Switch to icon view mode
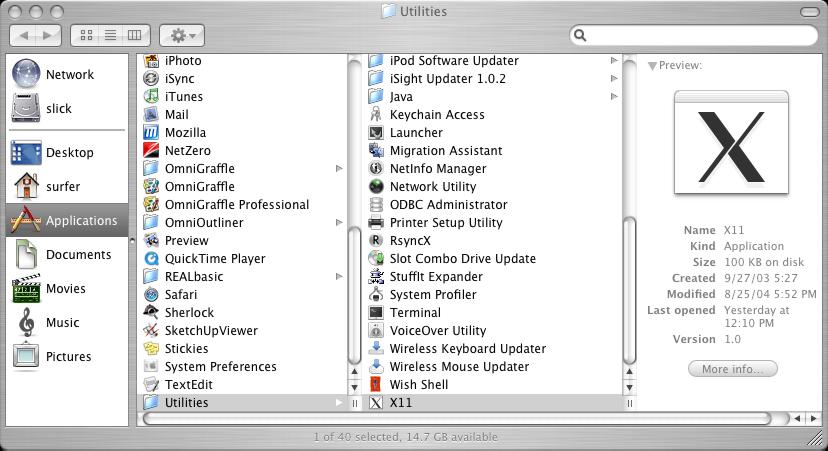The image size is (828, 451). click(x=88, y=35)
